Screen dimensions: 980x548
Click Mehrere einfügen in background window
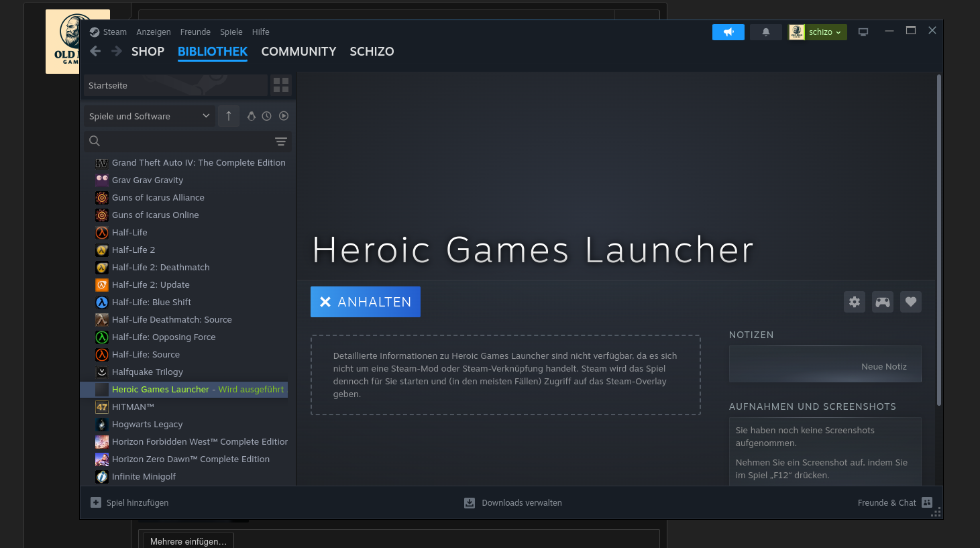click(x=188, y=541)
